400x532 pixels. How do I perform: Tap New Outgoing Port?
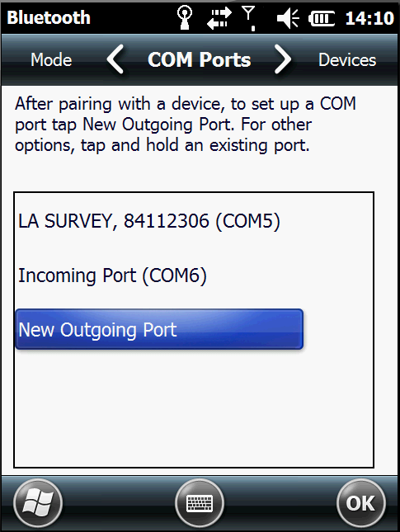[x=159, y=329]
